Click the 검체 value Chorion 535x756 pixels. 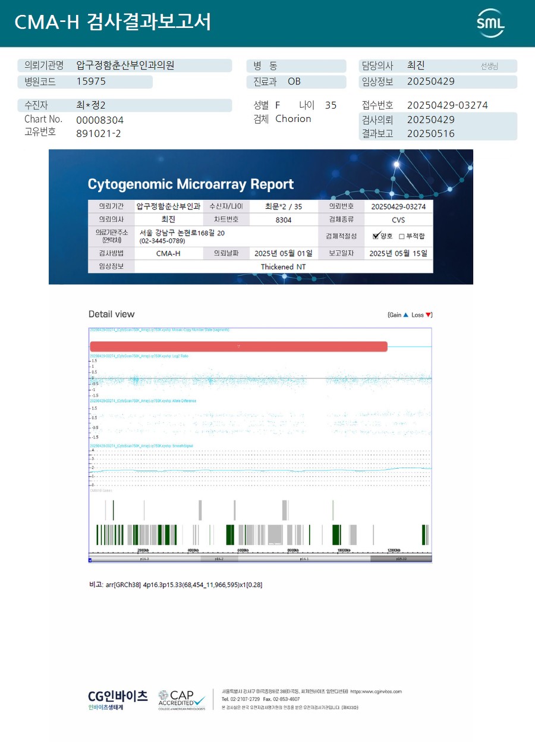[x=293, y=119]
